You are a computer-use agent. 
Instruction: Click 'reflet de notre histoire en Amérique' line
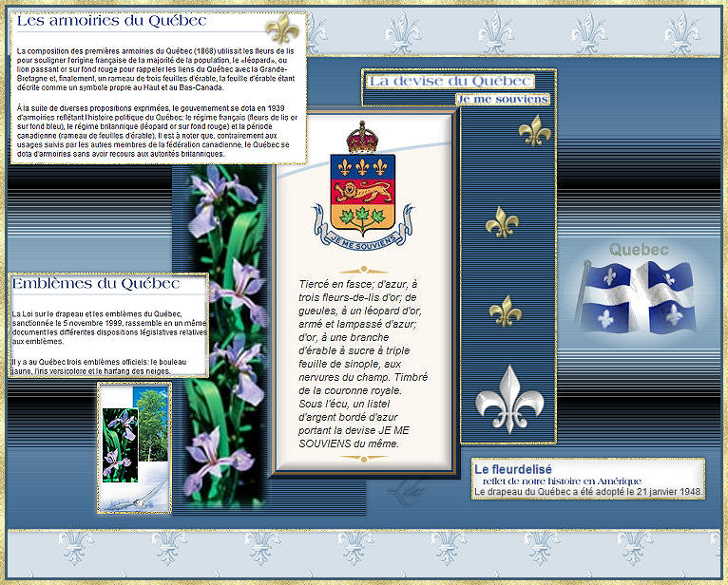(562, 481)
